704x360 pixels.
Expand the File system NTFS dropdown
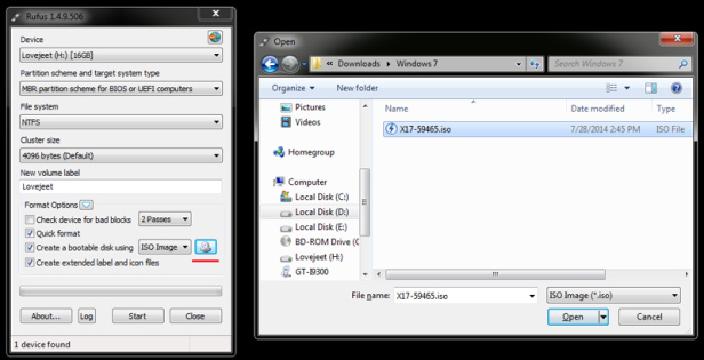click(121, 122)
